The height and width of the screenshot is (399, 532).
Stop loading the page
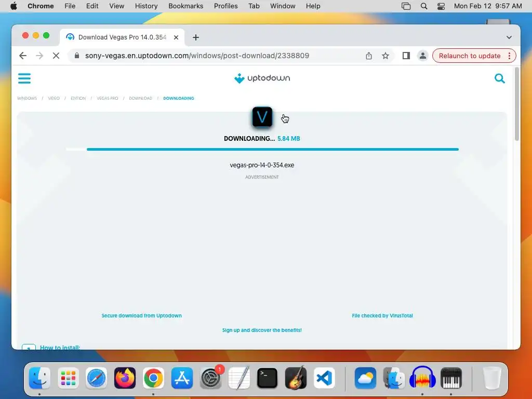pyautogui.click(x=56, y=56)
